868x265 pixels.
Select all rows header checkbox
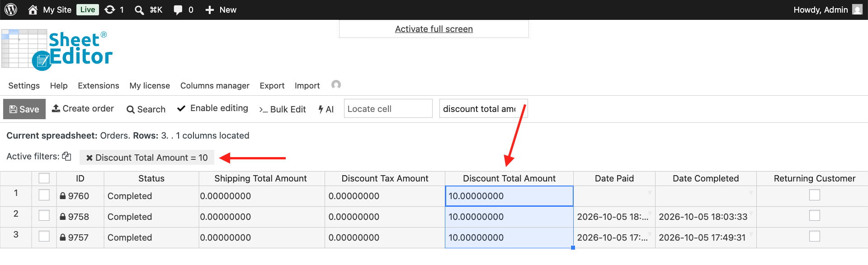coord(44,178)
